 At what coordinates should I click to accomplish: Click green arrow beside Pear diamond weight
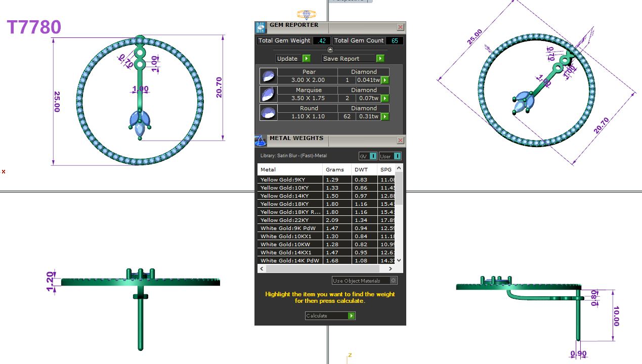[x=385, y=80]
